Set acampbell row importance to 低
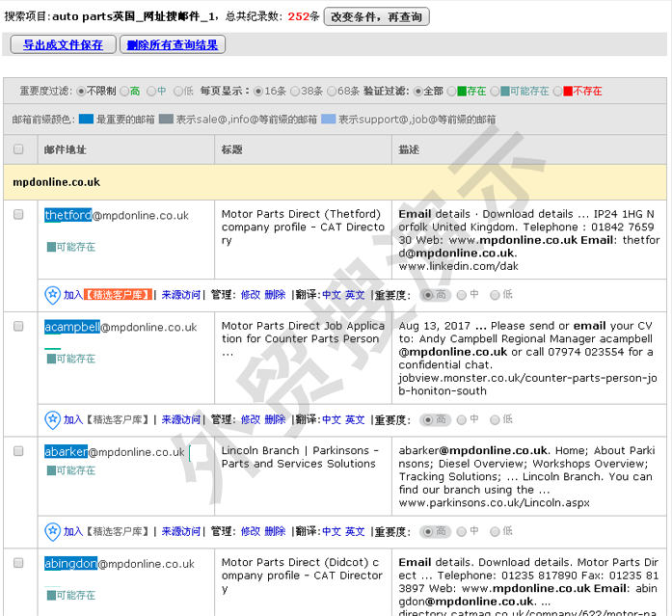672x616 pixels. click(495, 419)
